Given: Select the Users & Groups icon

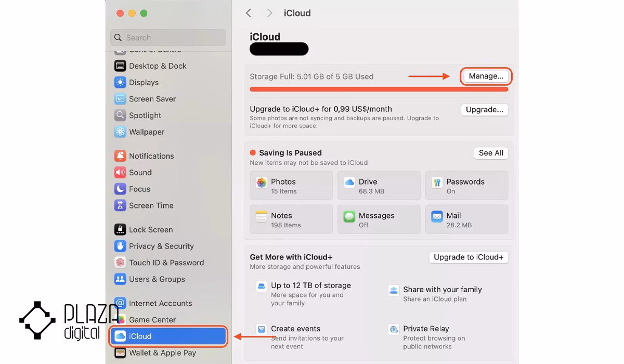Looking at the screenshot, I should (120, 279).
